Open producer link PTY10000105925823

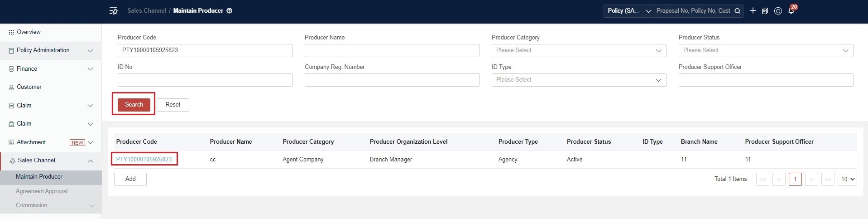point(144,160)
